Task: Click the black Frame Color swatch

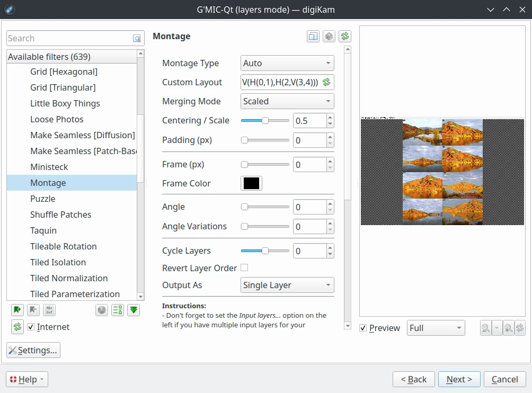Action: [x=251, y=183]
